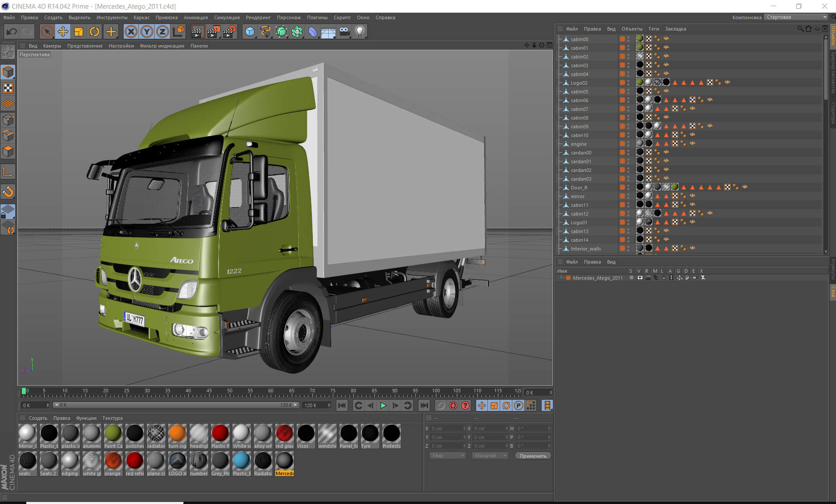Add a Cube primitive object
Viewport: 836px width, 504px height.
pyautogui.click(x=250, y=31)
